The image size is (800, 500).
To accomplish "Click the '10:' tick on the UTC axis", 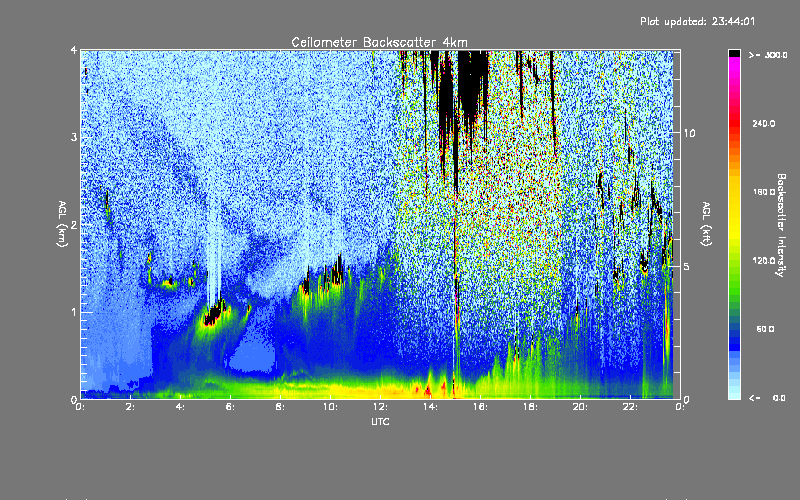I will pyautogui.click(x=330, y=407).
